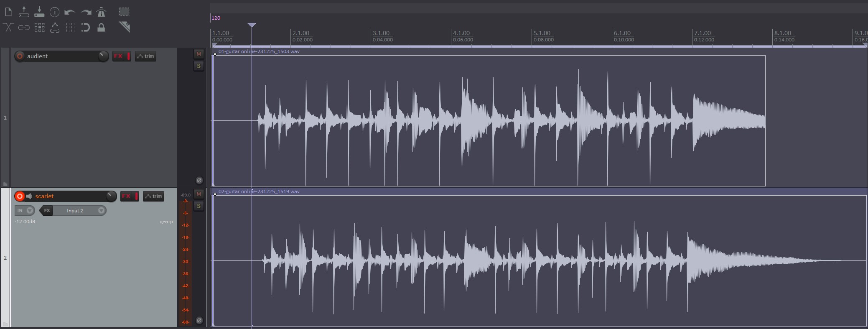Screen dimensions: 868x329
Task: Click the audient track name field
Action: (x=61, y=56)
